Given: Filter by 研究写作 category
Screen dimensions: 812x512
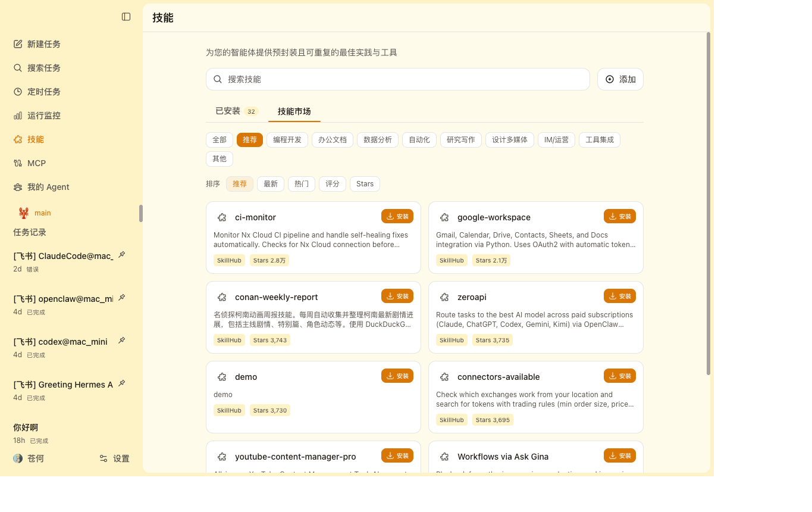Looking at the screenshot, I should [x=461, y=140].
